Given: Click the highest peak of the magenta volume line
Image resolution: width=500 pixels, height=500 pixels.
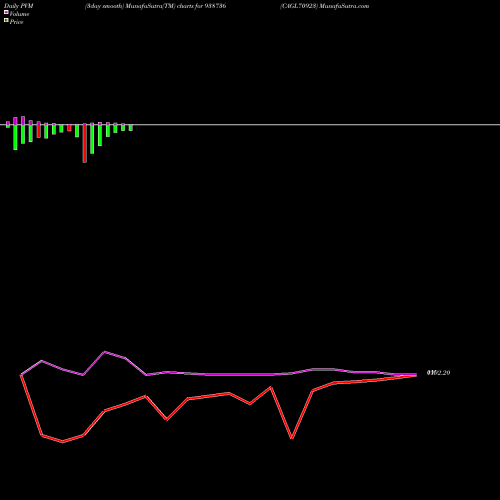Looking at the screenshot, I should click(x=104, y=352).
